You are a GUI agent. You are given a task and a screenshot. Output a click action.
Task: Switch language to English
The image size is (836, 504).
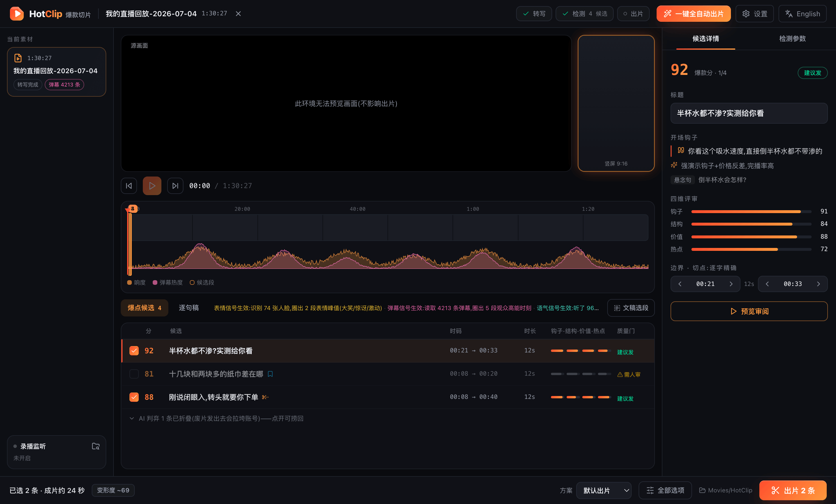coord(802,14)
